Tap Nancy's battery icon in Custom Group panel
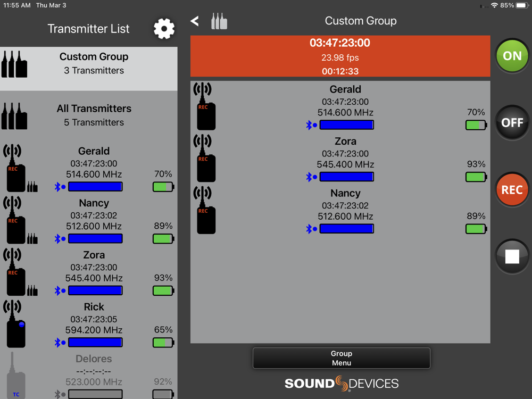Screen dimensions: 532x399 476,229
